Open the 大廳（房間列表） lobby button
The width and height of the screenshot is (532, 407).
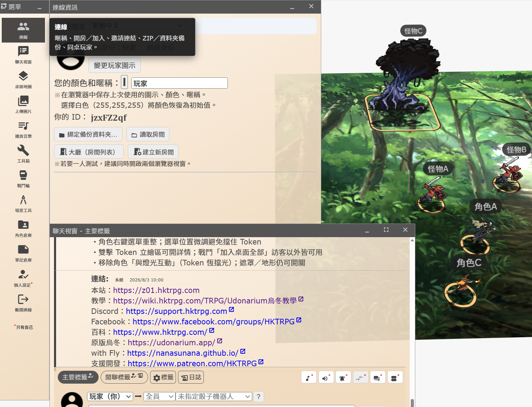tap(89, 152)
